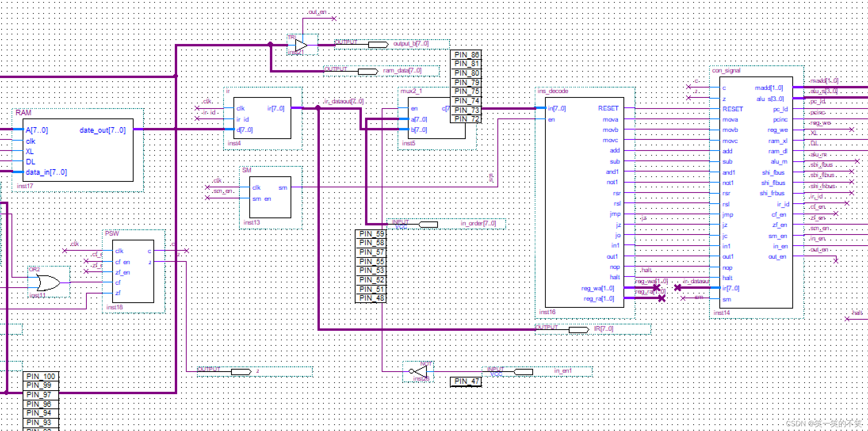This screenshot has height=431, width=868.
Task: Click the mux2_1 a[7..0] input port
Action: pyautogui.click(x=419, y=119)
